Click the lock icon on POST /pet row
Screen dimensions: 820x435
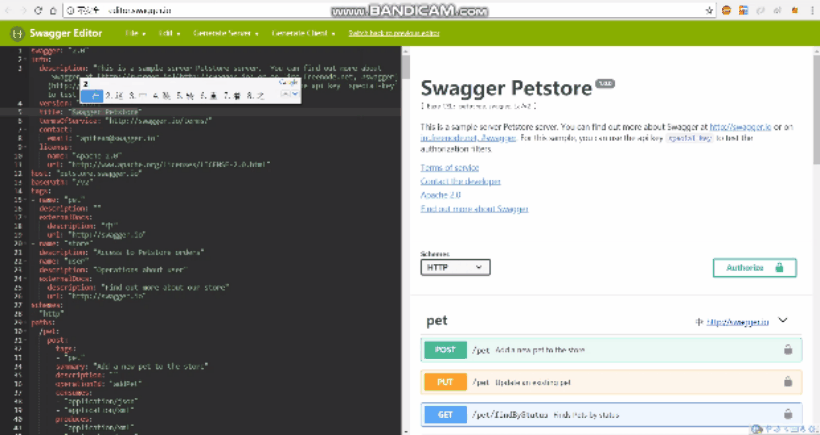click(788, 350)
